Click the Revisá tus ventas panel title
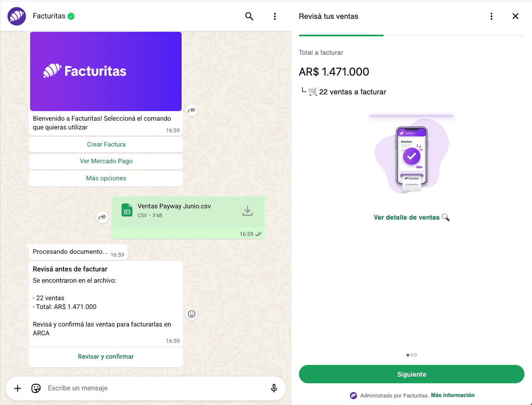The image size is (532, 405). coord(329,16)
